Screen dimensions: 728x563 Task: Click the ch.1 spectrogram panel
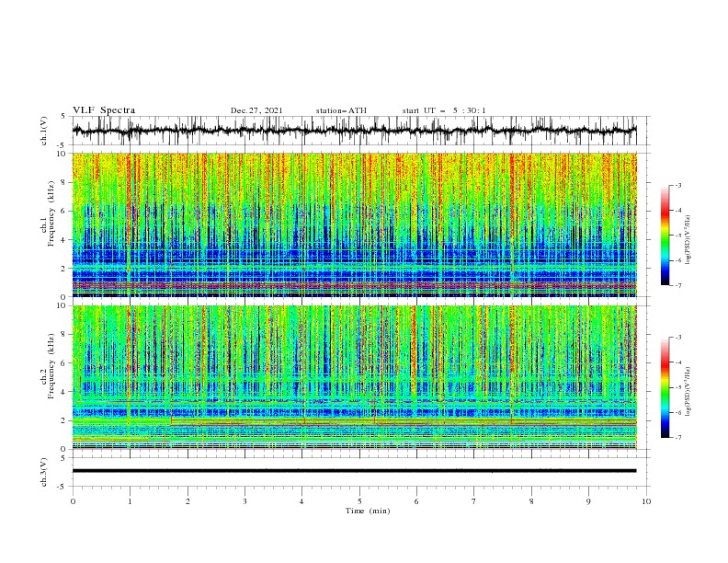point(354,224)
